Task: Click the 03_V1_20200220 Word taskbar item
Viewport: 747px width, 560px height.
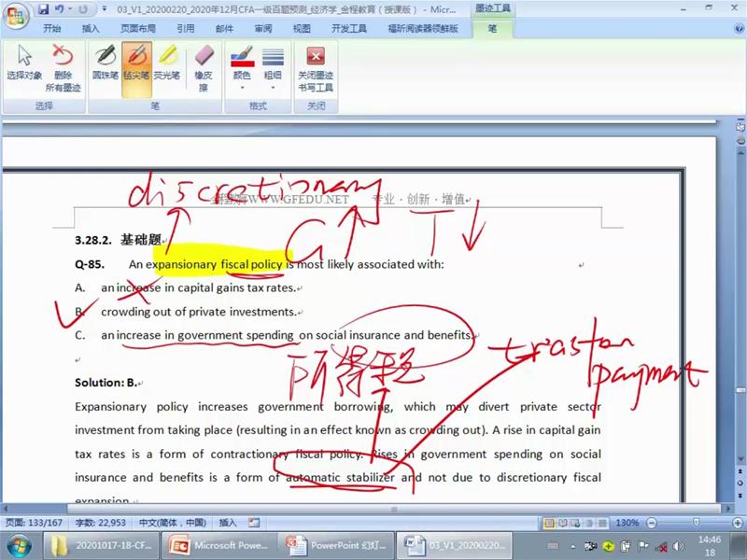Action: click(454, 546)
